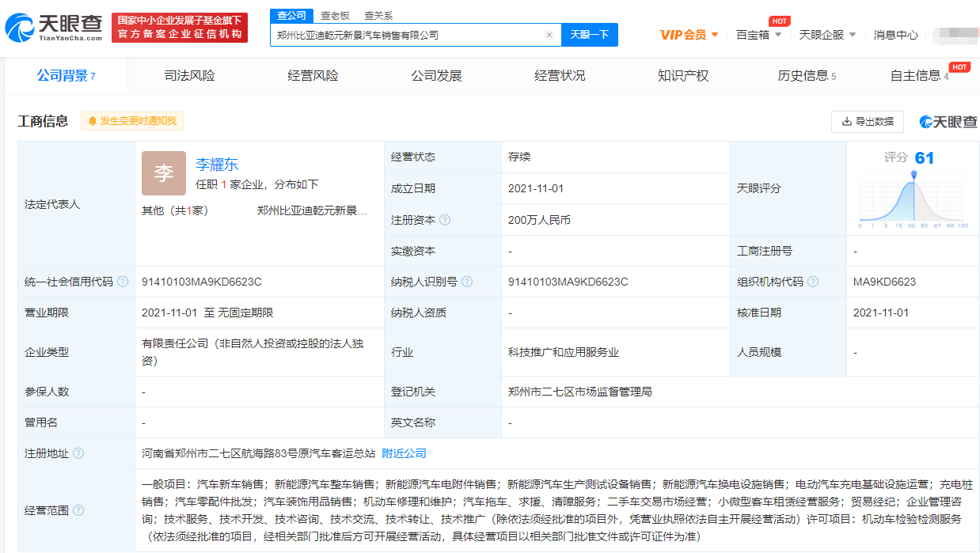Image resolution: width=980 pixels, height=553 pixels.
Task: Click 组织机构代码 value MA9KD6623
Action: [884, 282]
